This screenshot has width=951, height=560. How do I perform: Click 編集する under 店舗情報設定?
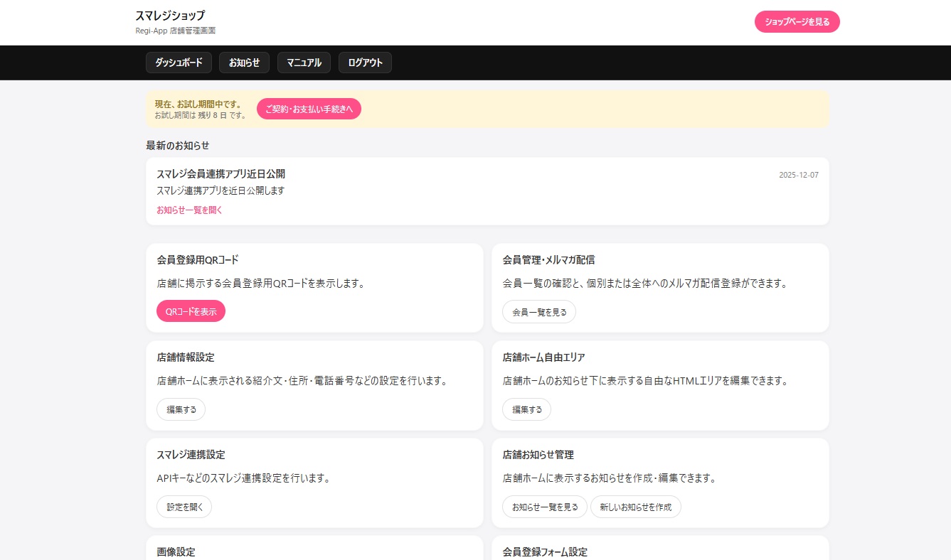pos(181,409)
